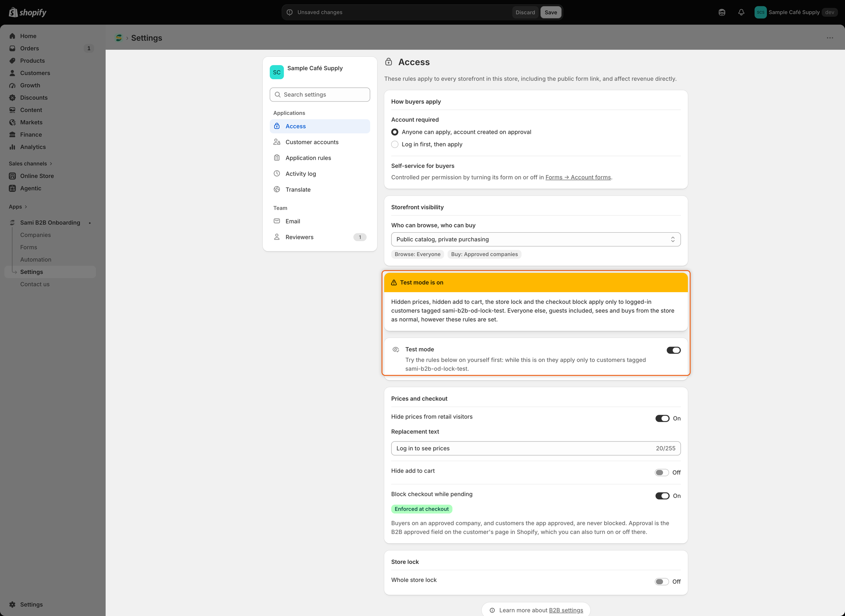Enable the Whole store lock switch

coord(662,582)
